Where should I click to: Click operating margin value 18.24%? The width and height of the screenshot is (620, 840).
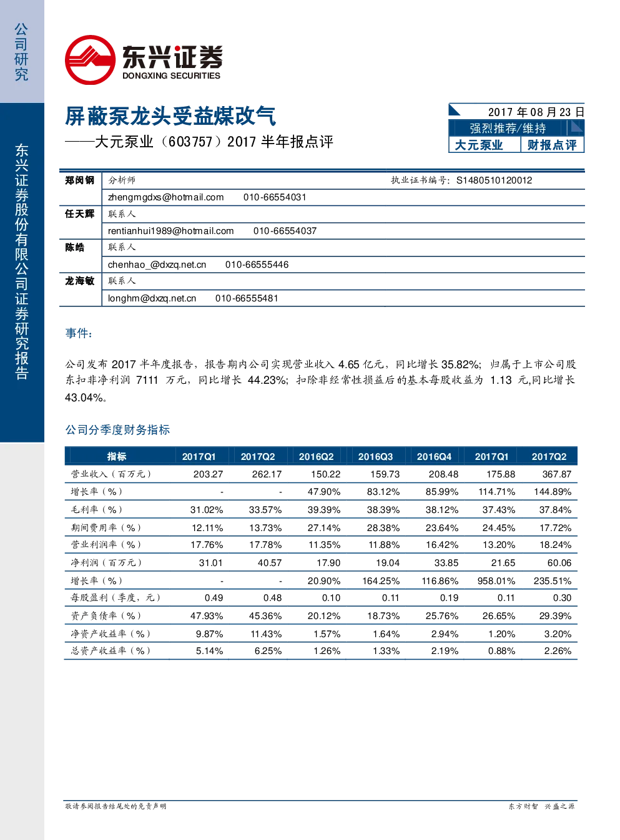[555, 545]
